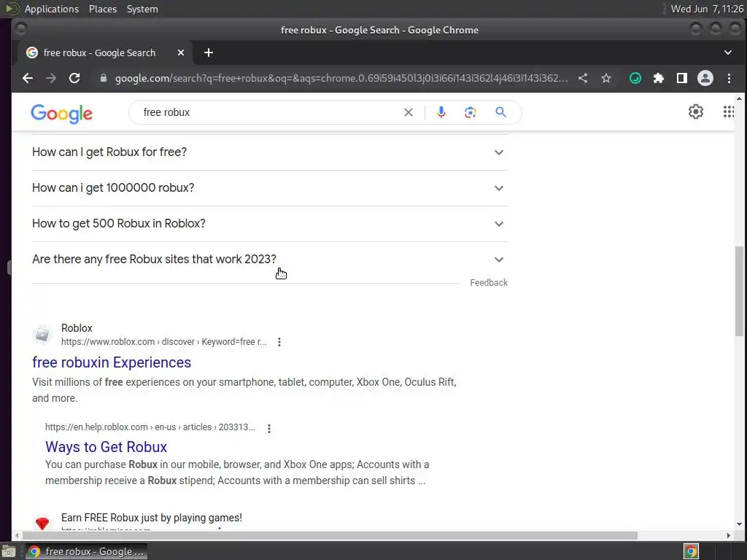Image resolution: width=747 pixels, height=560 pixels.
Task: Click the show desktop taskbar icon
Action: tap(9, 552)
